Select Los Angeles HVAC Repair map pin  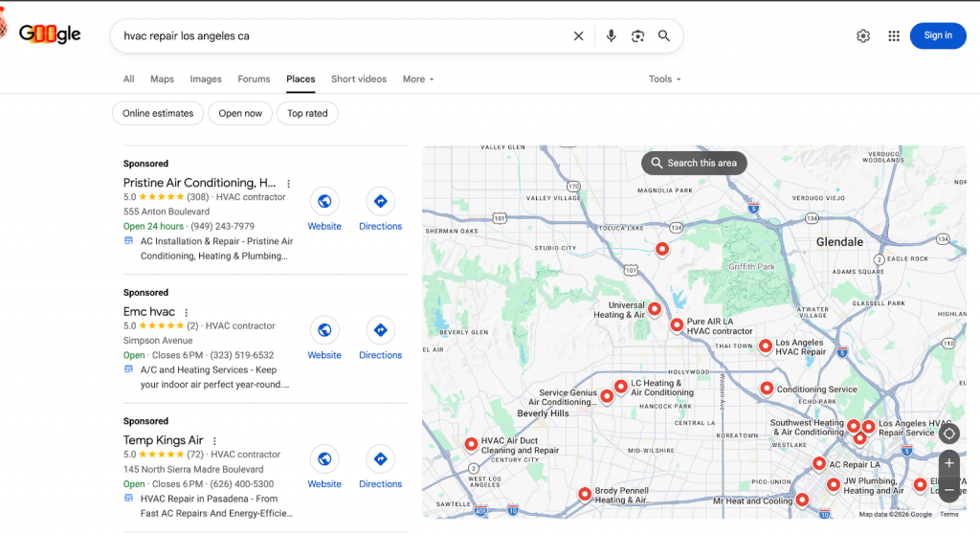pos(765,346)
